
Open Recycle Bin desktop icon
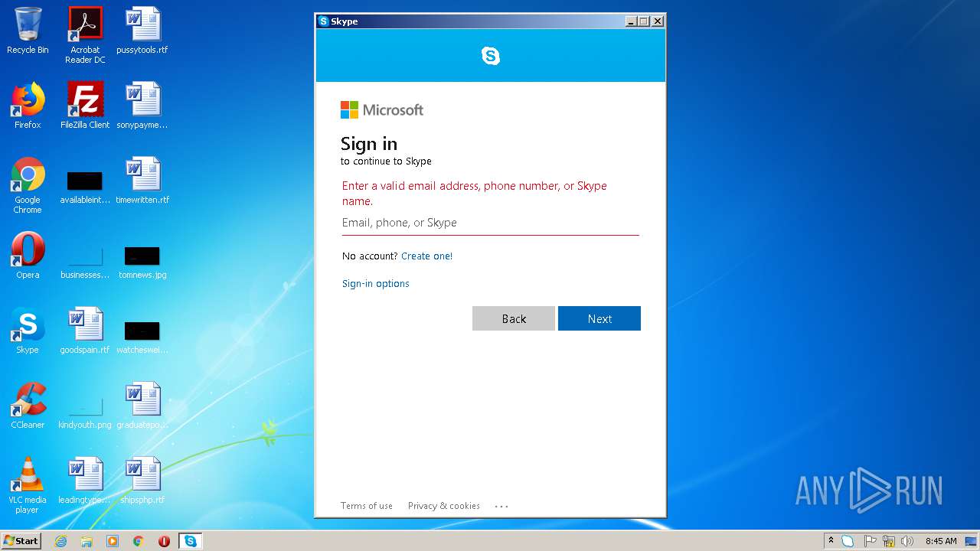28,31
